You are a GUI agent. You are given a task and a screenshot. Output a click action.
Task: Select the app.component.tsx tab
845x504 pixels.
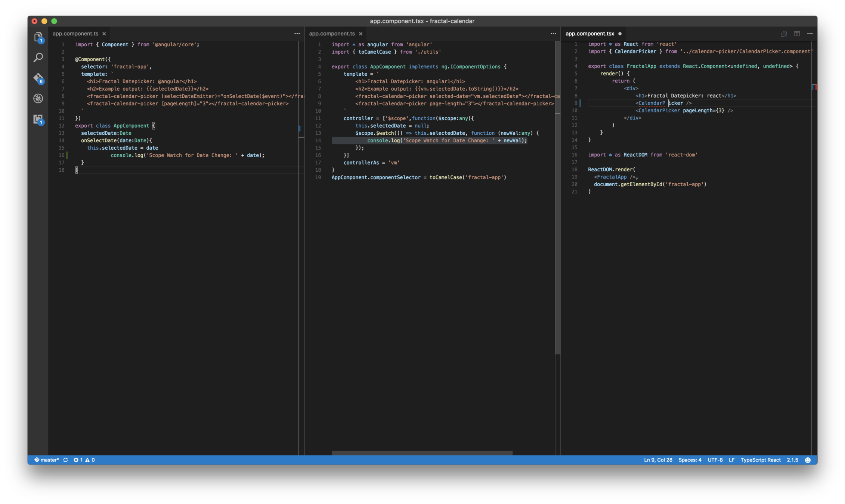tap(589, 34)
